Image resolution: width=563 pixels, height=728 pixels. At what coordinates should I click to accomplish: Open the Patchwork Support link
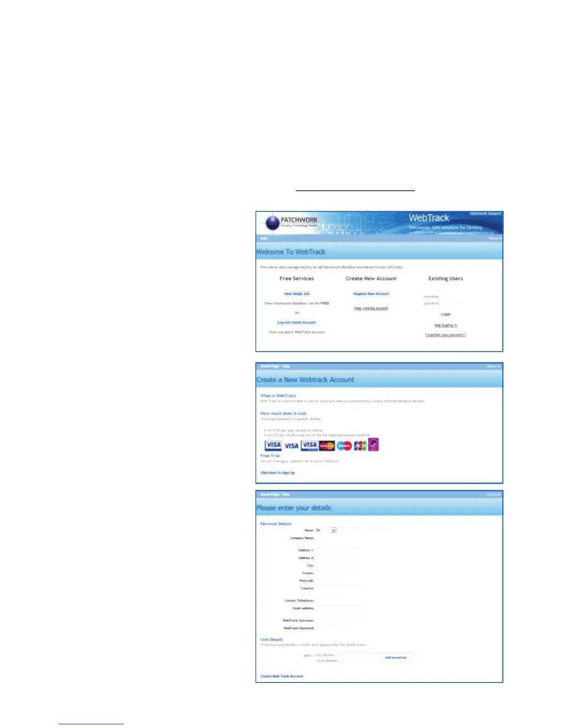[x=485, y=213]
